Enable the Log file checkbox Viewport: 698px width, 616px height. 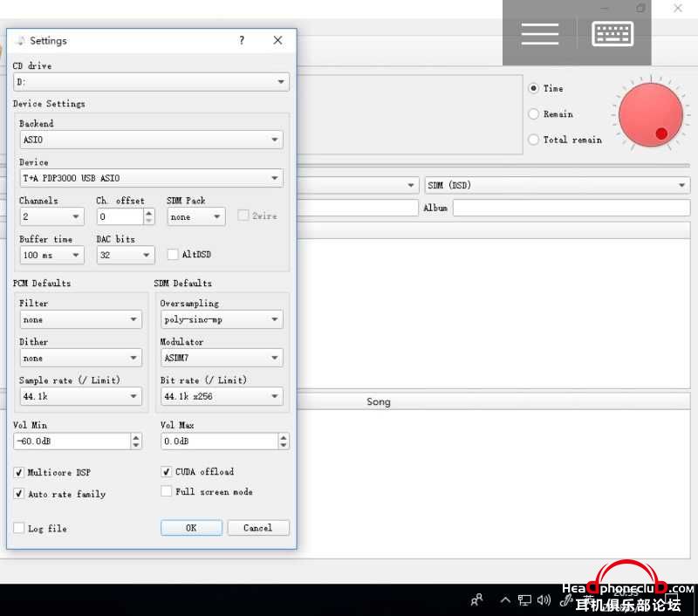tap(18, 528)
